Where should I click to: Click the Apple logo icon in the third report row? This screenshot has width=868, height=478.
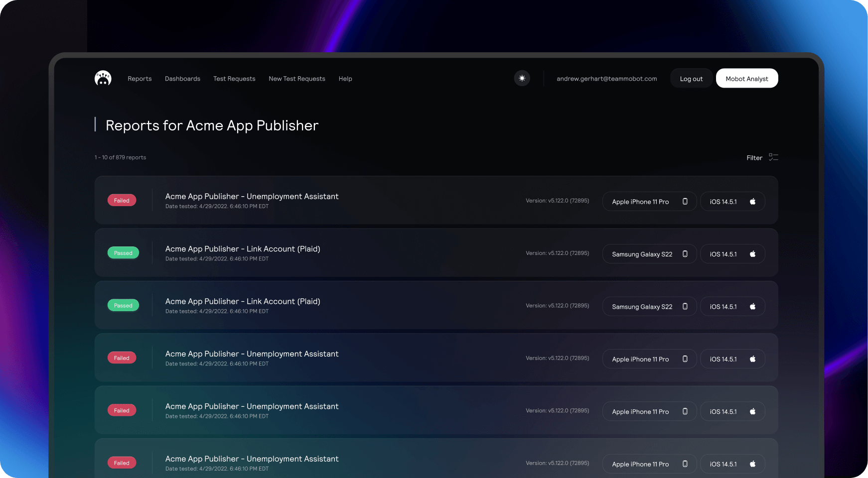click(x=753, y=307)
